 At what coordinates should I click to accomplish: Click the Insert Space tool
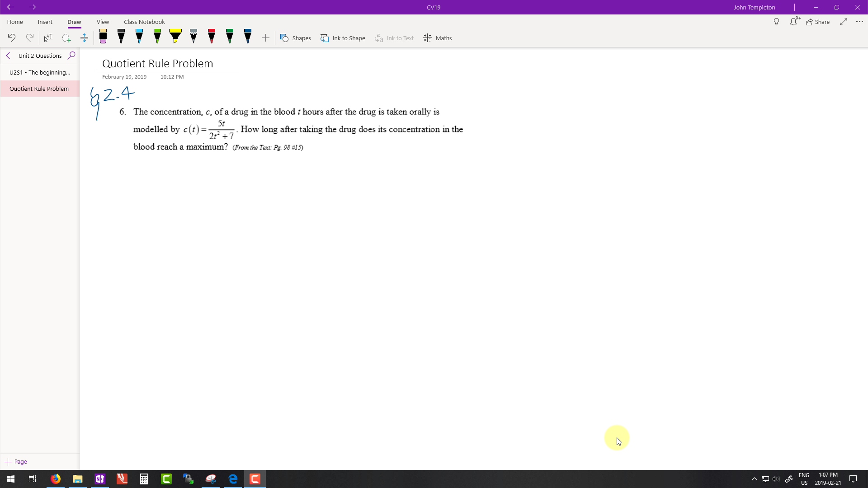[x=84, y=38]
